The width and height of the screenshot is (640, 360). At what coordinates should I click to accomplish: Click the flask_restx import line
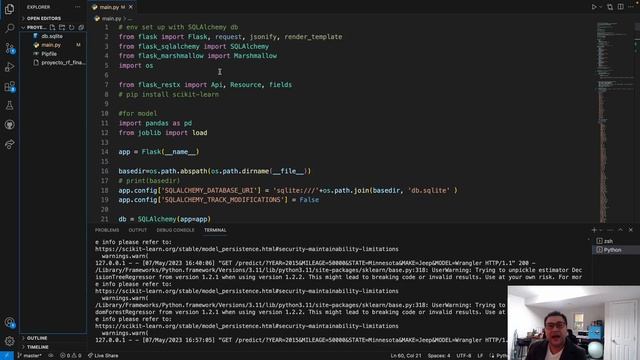[x=205, y=85]
